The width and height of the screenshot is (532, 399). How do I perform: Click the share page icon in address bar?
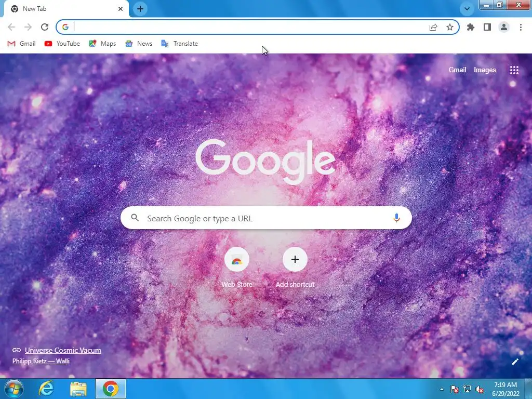point(433,27)
